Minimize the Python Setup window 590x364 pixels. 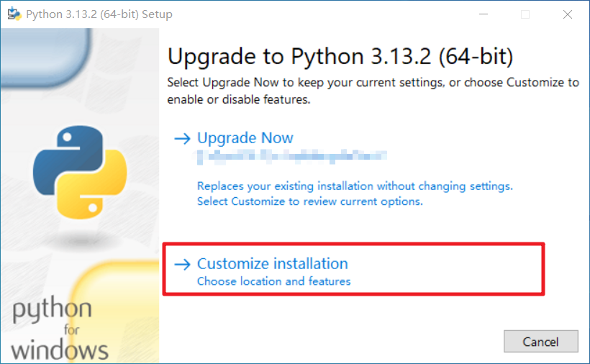tap(484, 14)
